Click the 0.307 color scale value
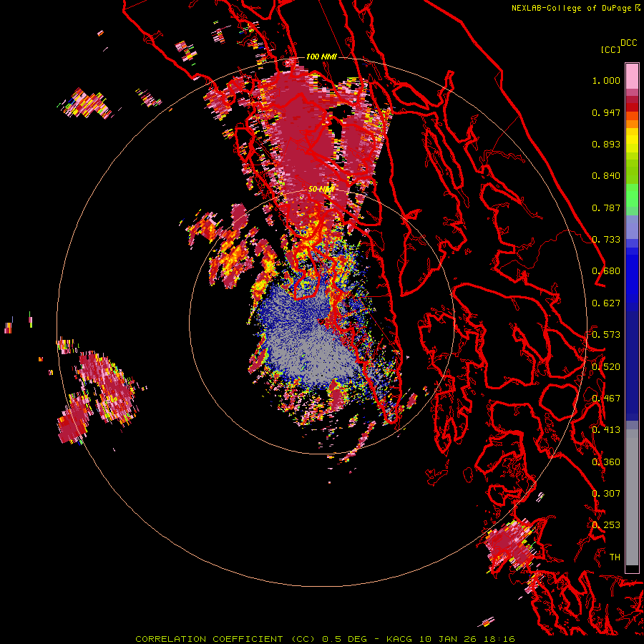Image resolution: width=644 pixels, height=644 pixels. (606, 494)
